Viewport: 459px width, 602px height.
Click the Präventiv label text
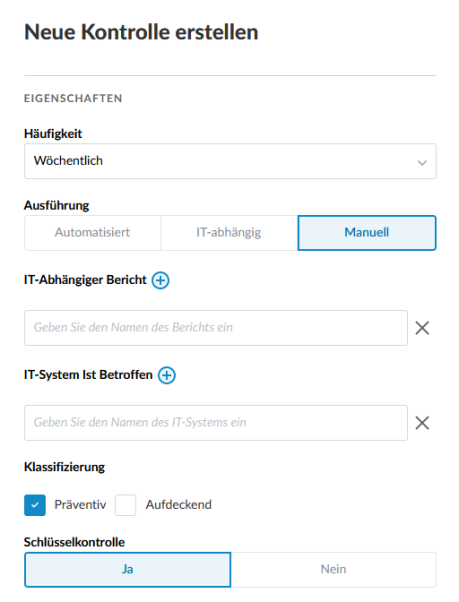point(80,504)
